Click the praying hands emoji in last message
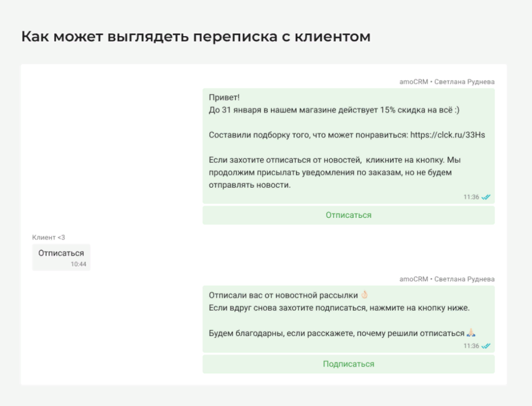 471,333
